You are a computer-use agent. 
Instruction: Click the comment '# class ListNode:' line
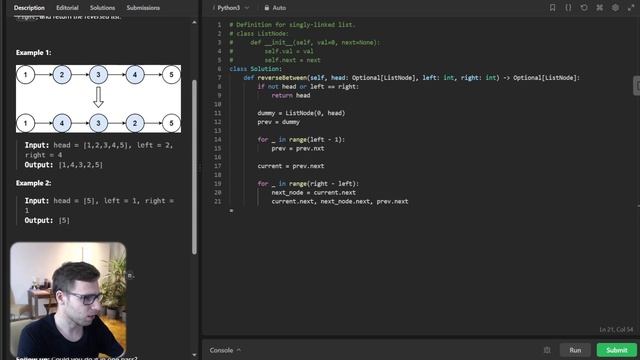pyautogui.click(x=259, y=33)
